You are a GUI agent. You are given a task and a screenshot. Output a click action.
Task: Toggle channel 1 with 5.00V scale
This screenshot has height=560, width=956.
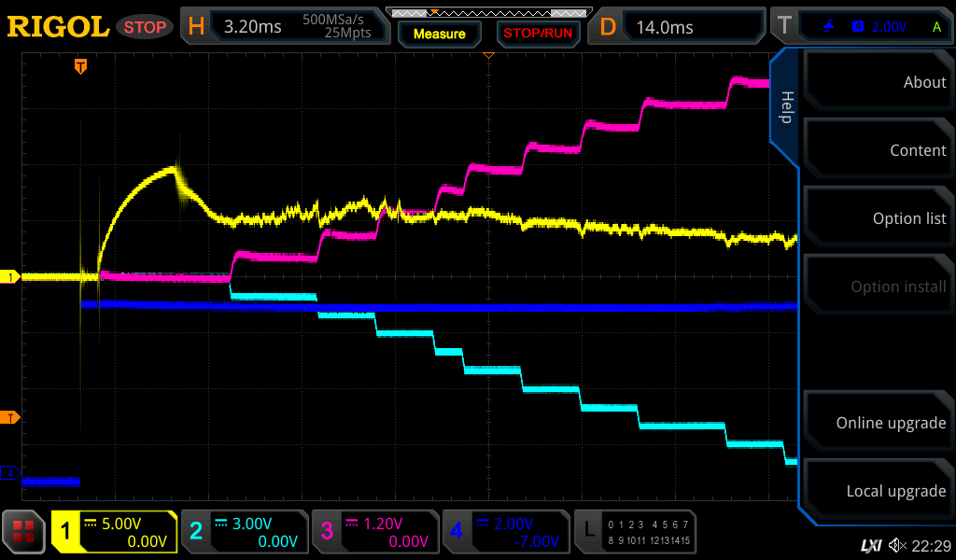pyautogui.click(x=114, y=532)
